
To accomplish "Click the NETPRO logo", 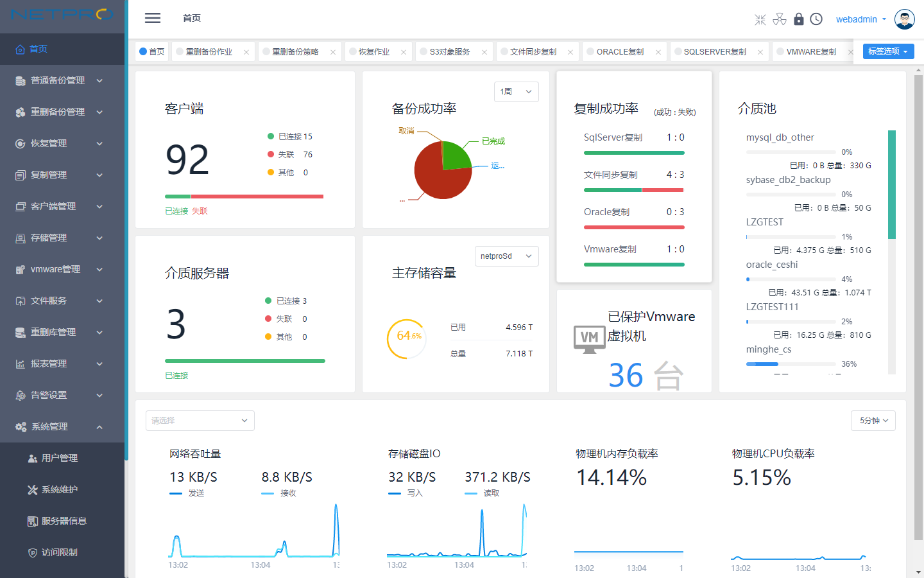I will pyautogui.click(x=62, y=15).
